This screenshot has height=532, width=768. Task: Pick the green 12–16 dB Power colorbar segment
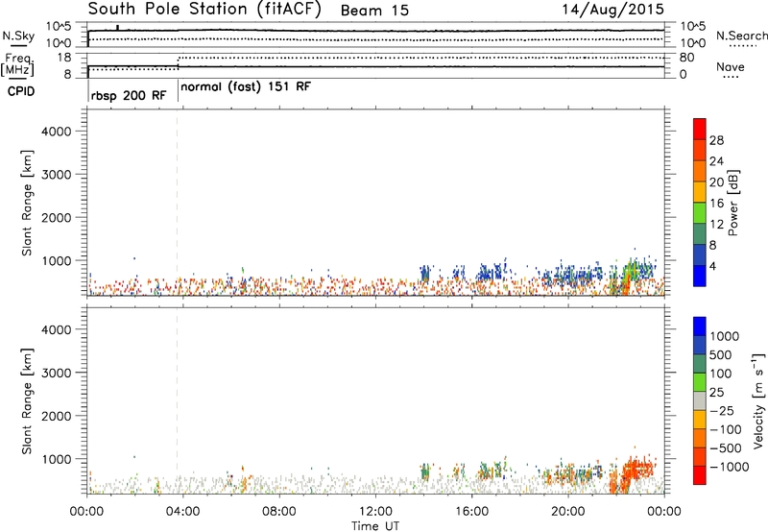click(700, 212)
